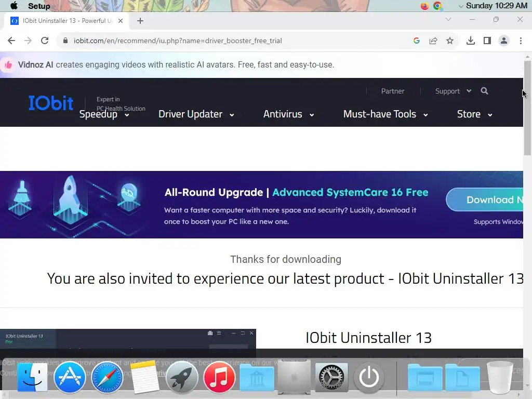
Task: Open the three-dot browser menu
Action: click(521, 41)
